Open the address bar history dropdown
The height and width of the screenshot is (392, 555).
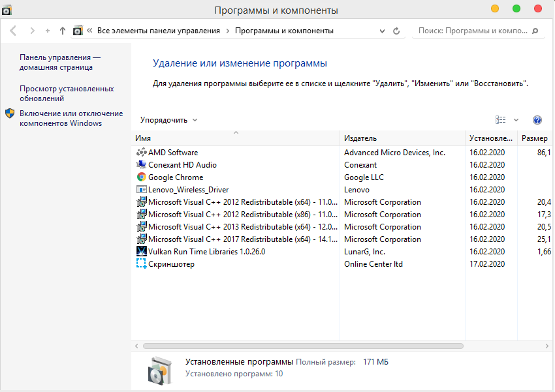[x=382, y=31]
